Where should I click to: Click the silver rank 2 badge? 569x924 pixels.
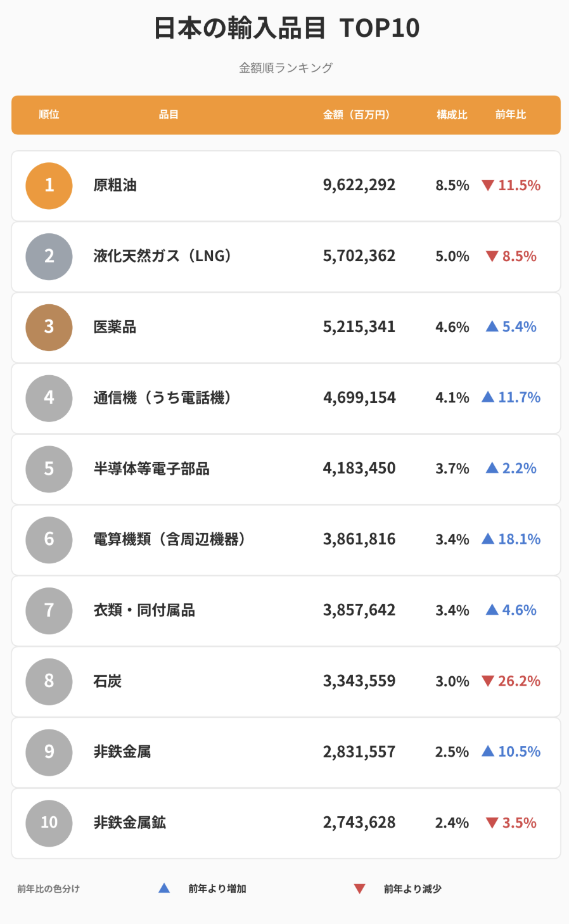(x=49, y=257)
